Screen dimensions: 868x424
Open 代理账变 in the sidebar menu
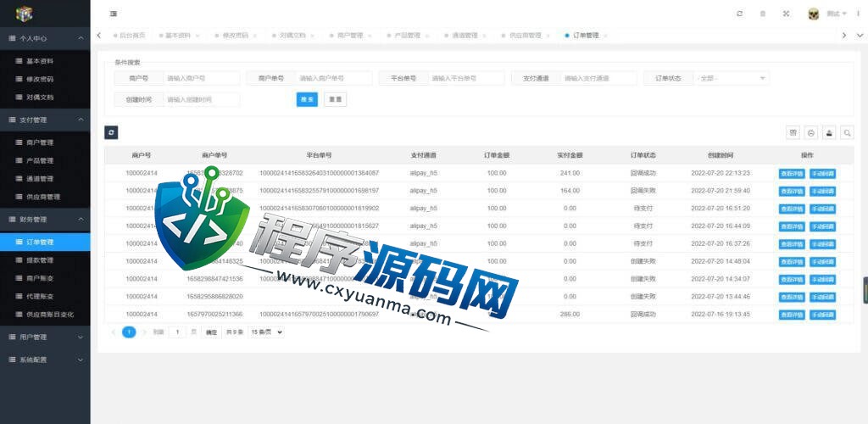tap(45, 296)
